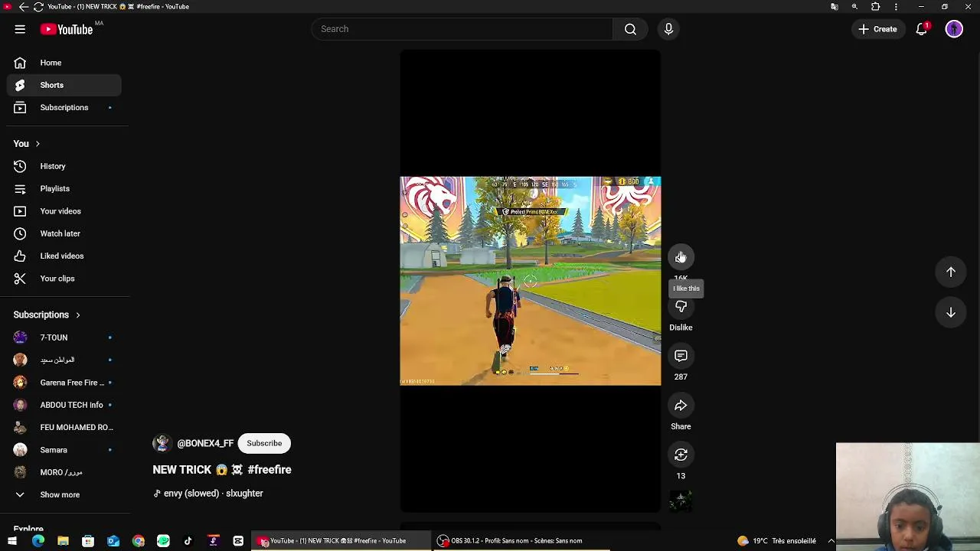Open Subscriptions feed in sidebar
The image size is (980, 551).
(64, 107)
